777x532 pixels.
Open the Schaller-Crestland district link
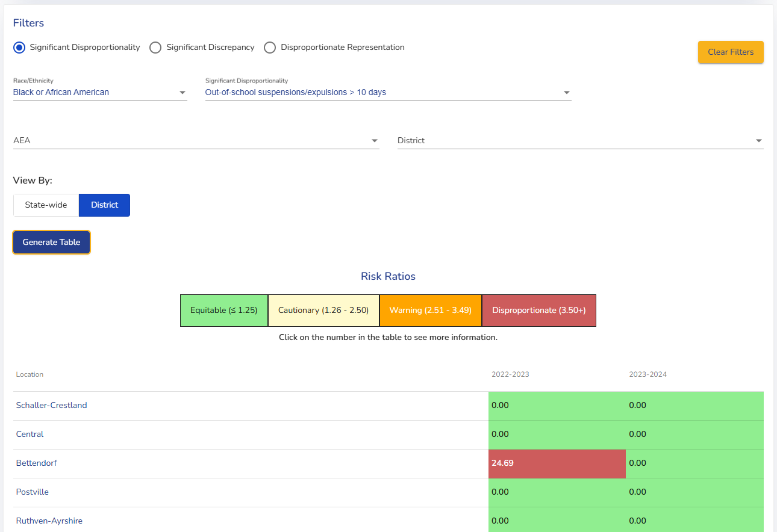tap(51, 406)
